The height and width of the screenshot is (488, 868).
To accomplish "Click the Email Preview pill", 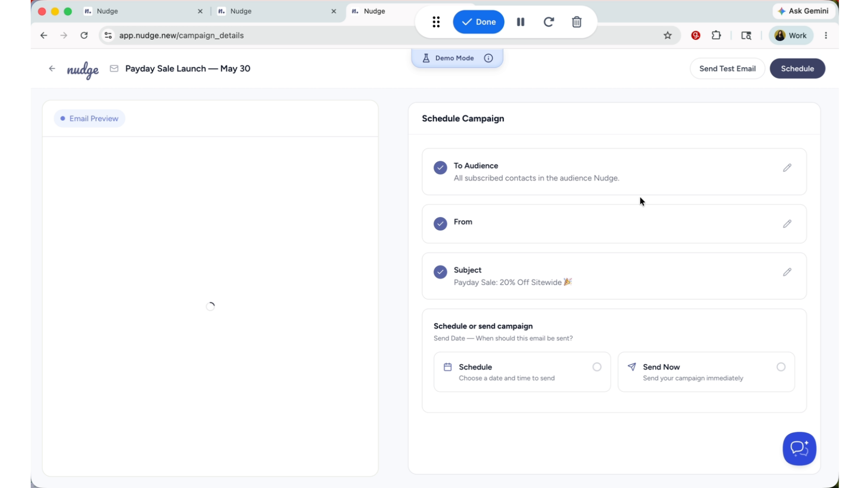I will (90, 118).
